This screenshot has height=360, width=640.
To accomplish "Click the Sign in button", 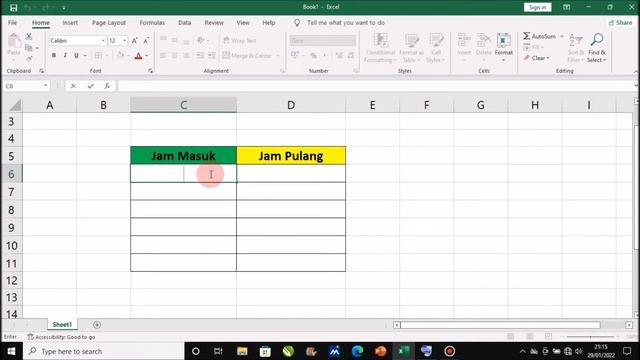I will coord(538,7).
